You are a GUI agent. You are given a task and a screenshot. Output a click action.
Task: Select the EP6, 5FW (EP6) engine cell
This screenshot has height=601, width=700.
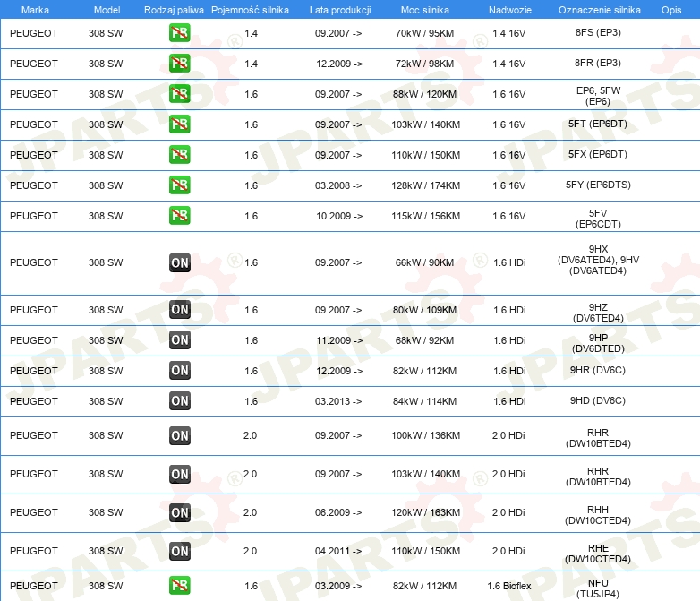(598, 96)
